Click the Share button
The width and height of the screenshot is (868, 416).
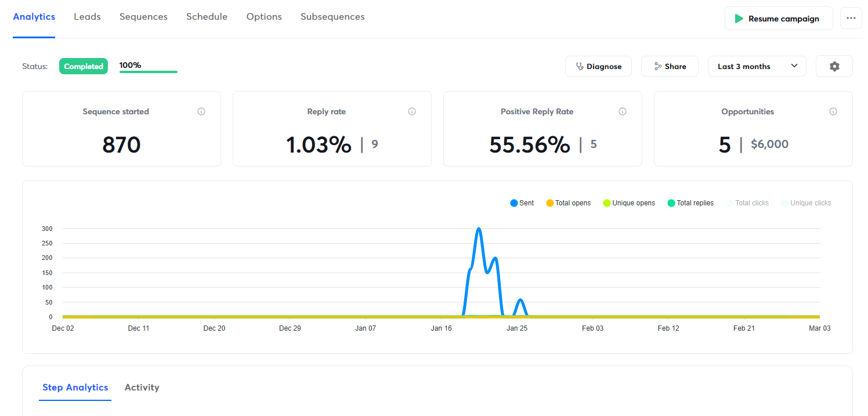click(x=670, y=67)
